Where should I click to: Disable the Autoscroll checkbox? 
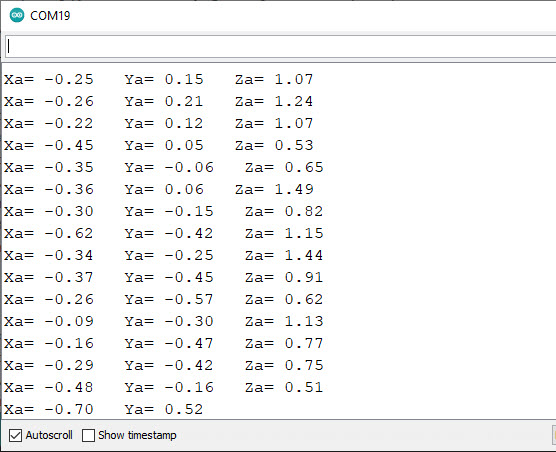tap(15, 435)
